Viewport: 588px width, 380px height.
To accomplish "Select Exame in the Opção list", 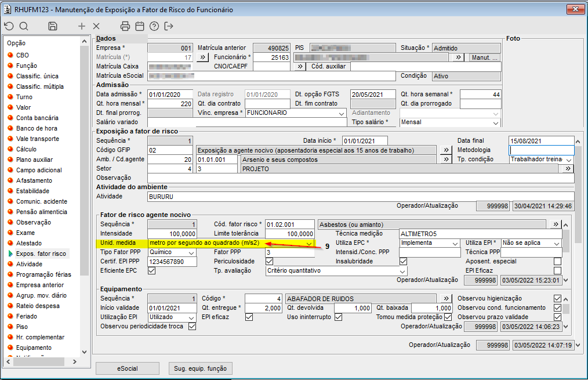I will 26,233.
